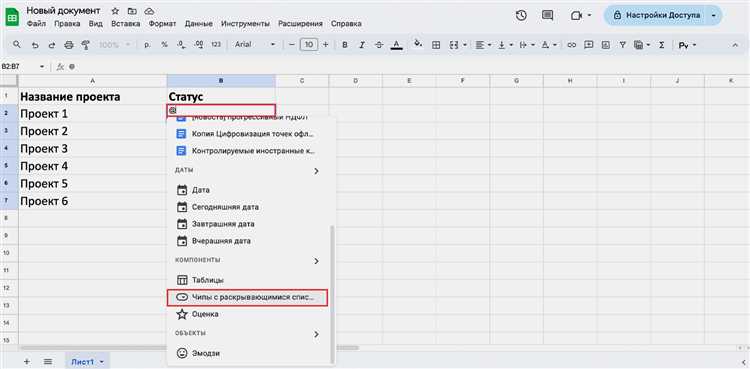Click the font size field showing 10
750x369 pixels.
coord(309,45)
